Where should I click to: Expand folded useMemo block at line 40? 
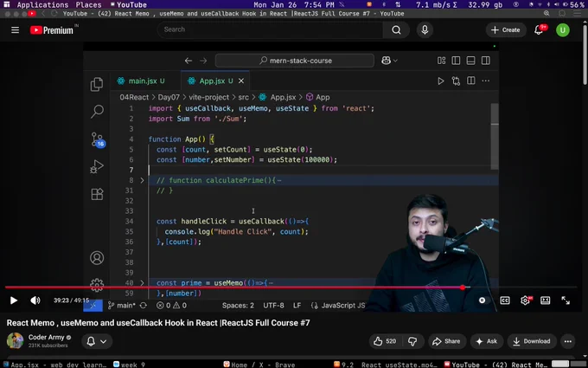pos(142,283)
